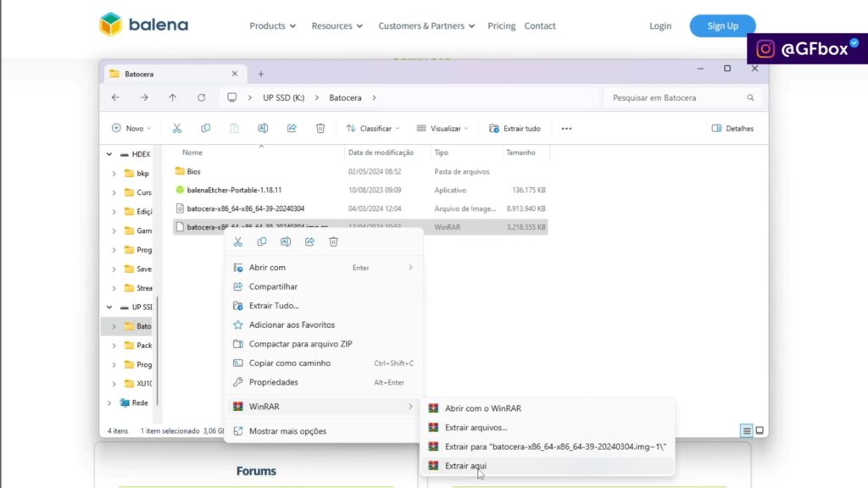Open the Products dropdown on balena site
The height and width of the screenshot is (488, 868).
click(272, 26)
